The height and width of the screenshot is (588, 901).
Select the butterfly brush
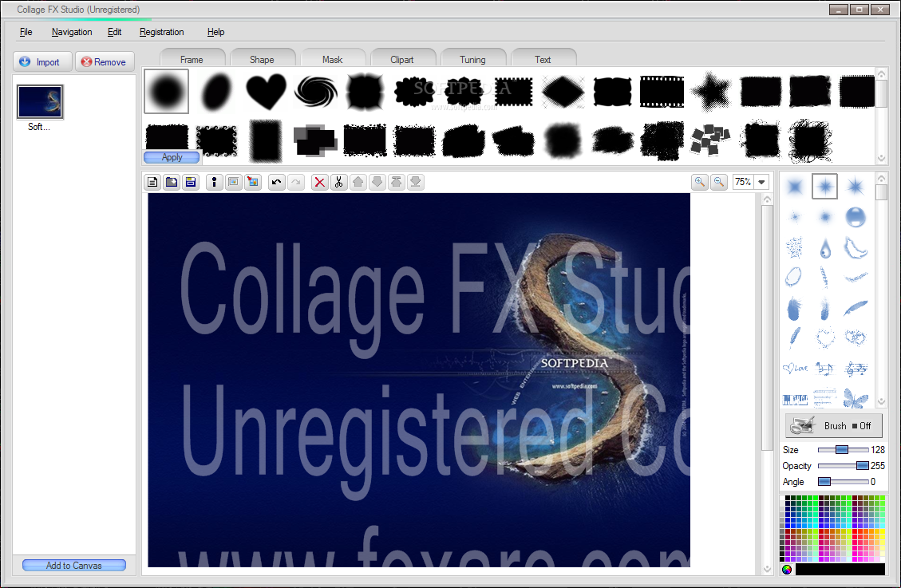[x=856, y=398]
